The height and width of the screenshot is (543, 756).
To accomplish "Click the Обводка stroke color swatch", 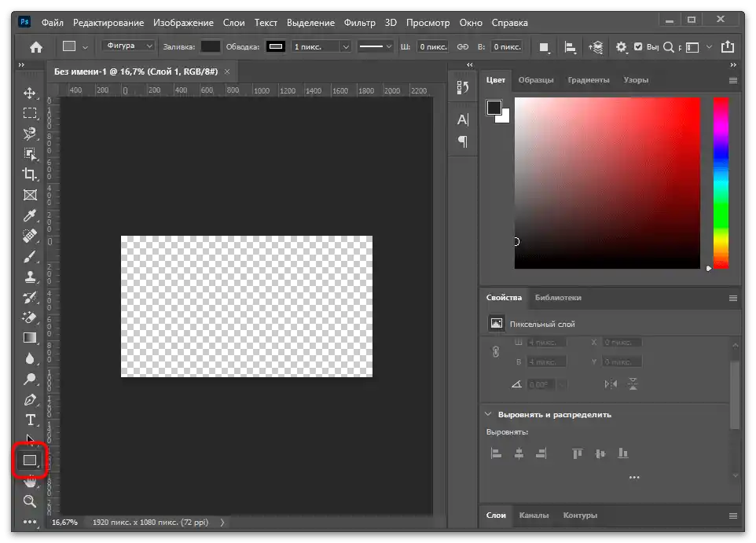I will click(276, 46).
